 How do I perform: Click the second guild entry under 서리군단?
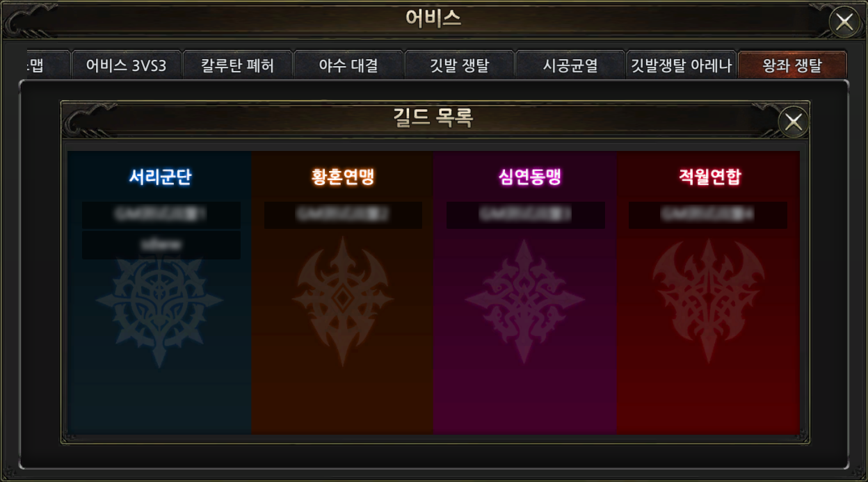(161, 245)
